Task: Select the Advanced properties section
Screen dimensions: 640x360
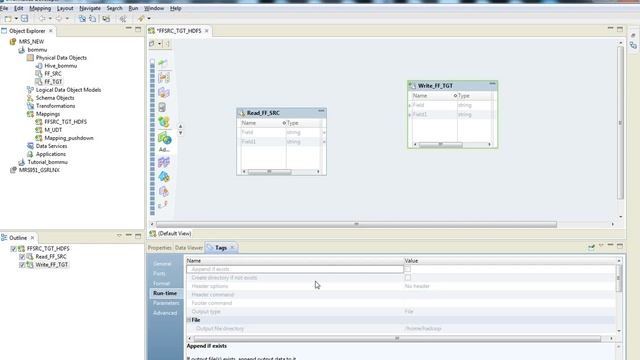Action: pyautogui.click(x=165, y=313)
